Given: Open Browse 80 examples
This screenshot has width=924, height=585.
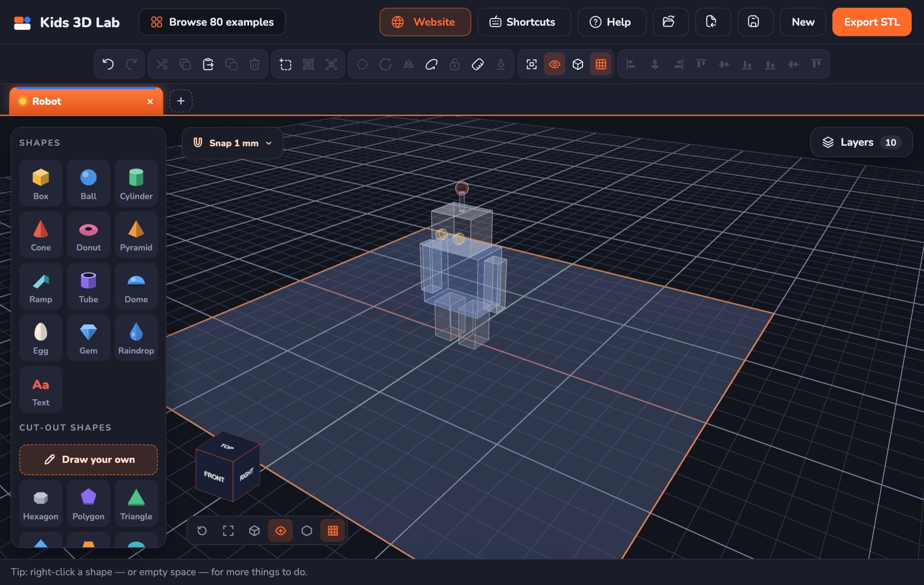Looking at the screenshot, I should [212, 22].
